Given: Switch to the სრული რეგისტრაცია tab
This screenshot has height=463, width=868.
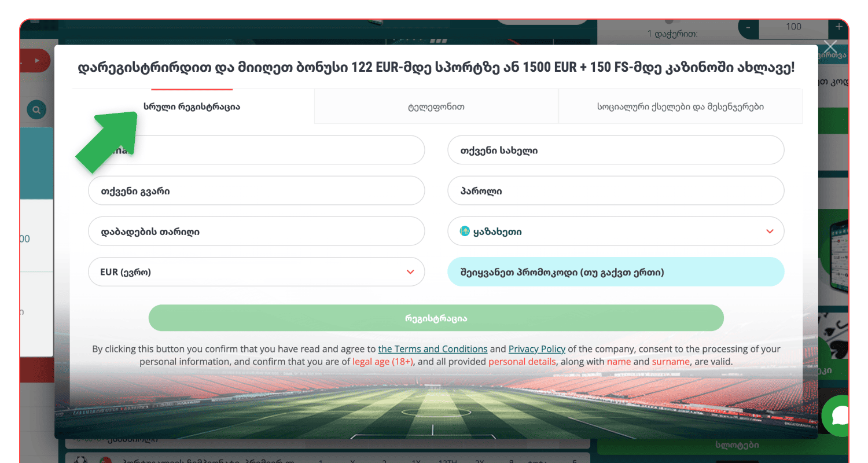Looking at the screenshot, I should (x=192, y=106).
